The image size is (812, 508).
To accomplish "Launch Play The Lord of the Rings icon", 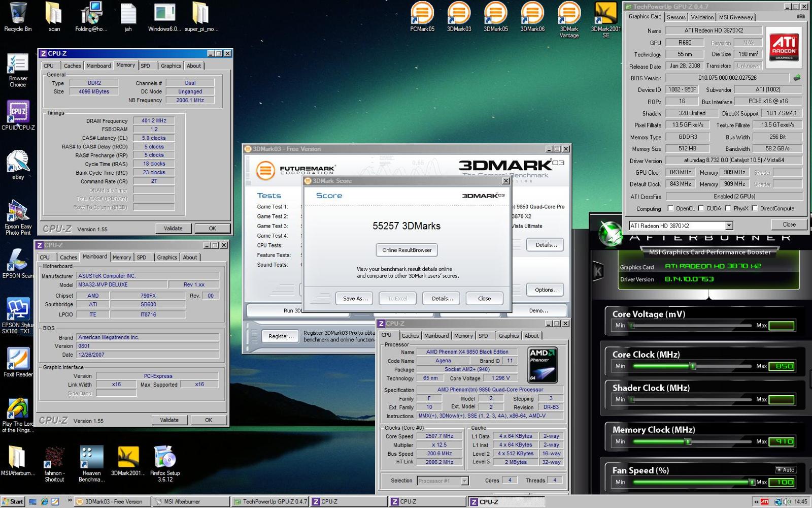I will coord(18,415).
